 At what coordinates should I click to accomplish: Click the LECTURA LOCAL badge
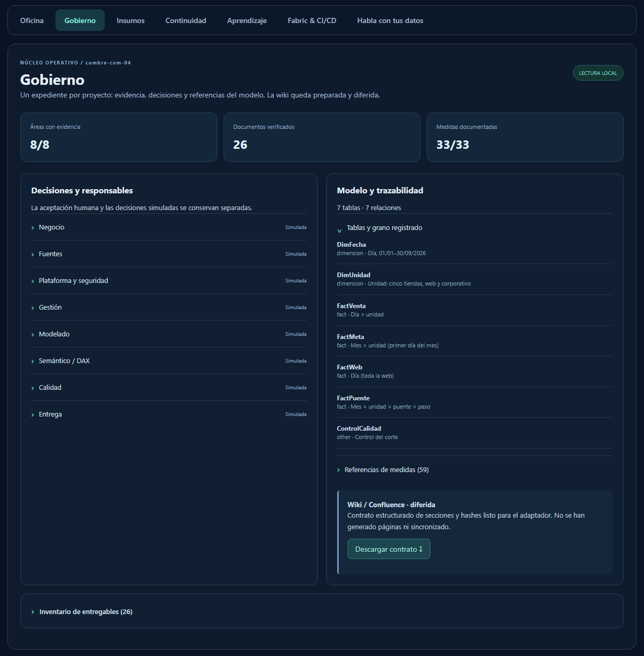(598, 73)
